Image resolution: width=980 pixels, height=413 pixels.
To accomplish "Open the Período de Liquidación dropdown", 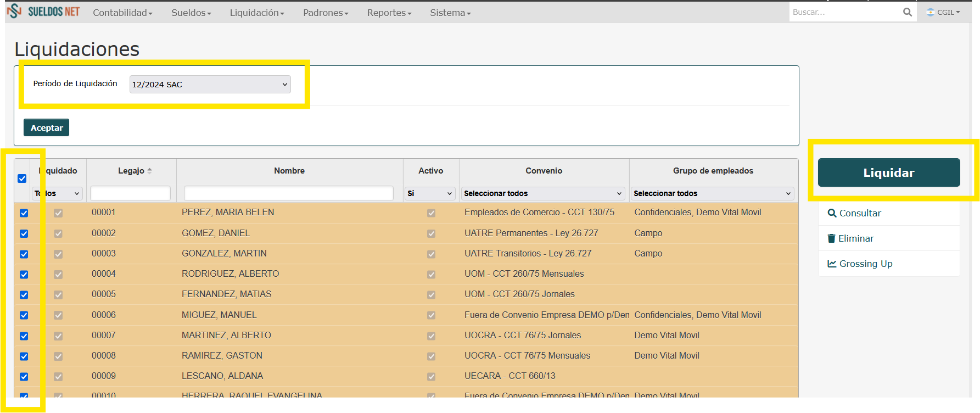I will [x=210, y=84].
